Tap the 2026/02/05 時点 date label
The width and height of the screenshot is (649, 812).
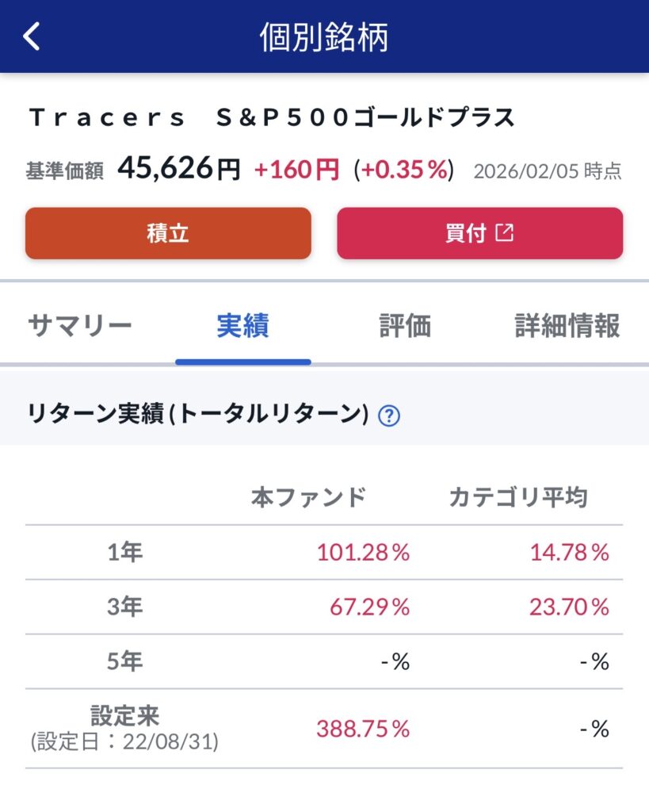(547, 171)
